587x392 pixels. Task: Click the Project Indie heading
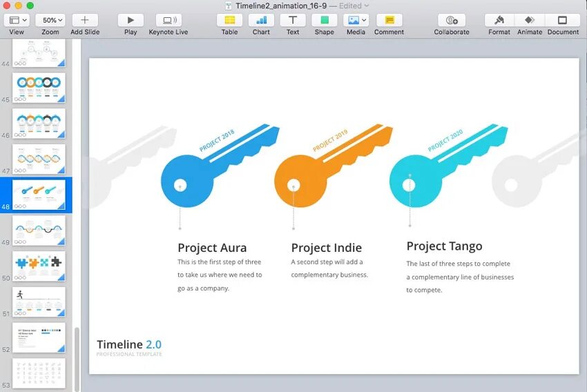pyautogui.click(x=327, y=248)
